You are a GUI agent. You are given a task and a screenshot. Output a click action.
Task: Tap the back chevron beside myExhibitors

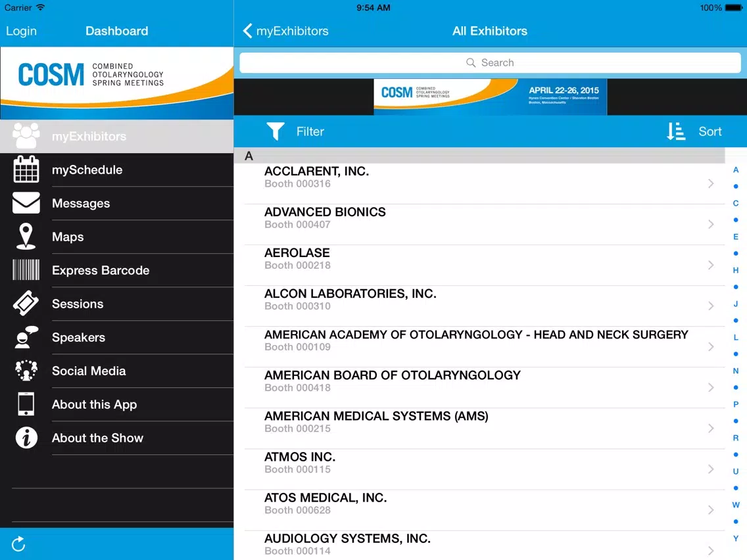click(x=247, y=31)
